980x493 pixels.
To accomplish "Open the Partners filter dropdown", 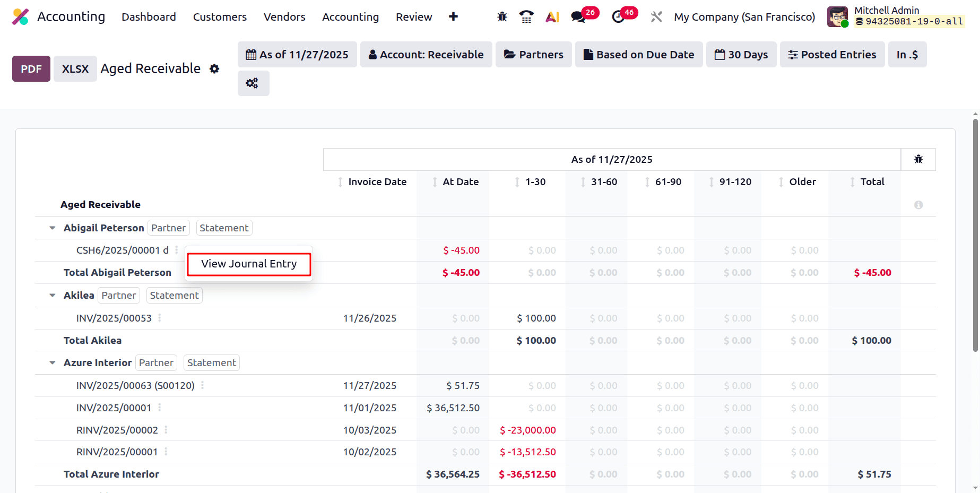I will tap(533, 55).
